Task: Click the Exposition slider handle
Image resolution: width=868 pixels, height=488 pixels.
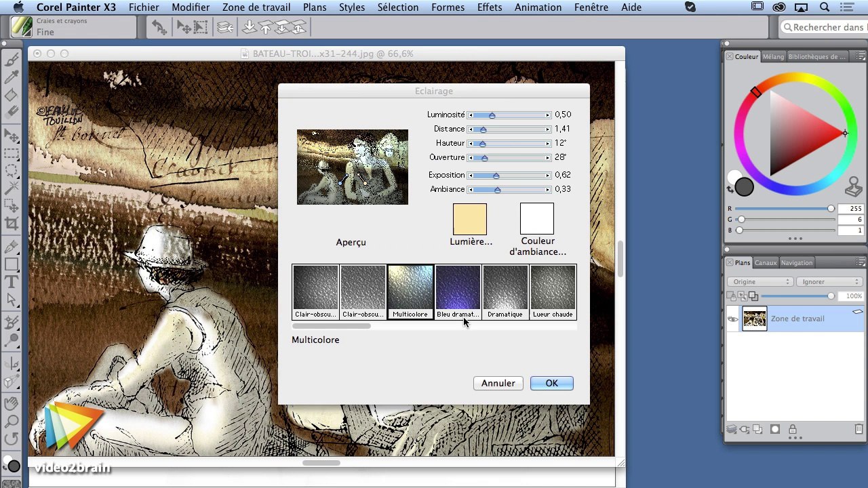Action: pyautogui.click(x=496, y=176)
